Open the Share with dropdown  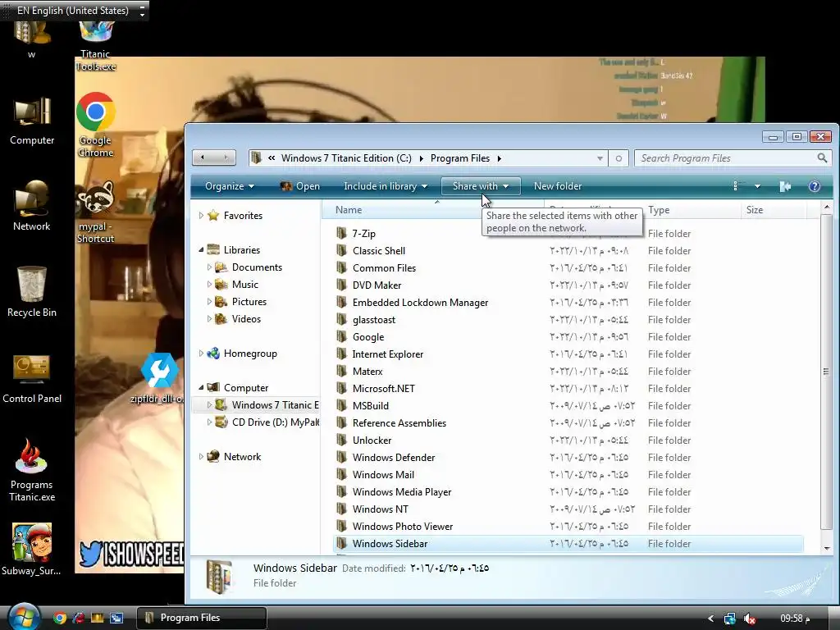point(481,186)
